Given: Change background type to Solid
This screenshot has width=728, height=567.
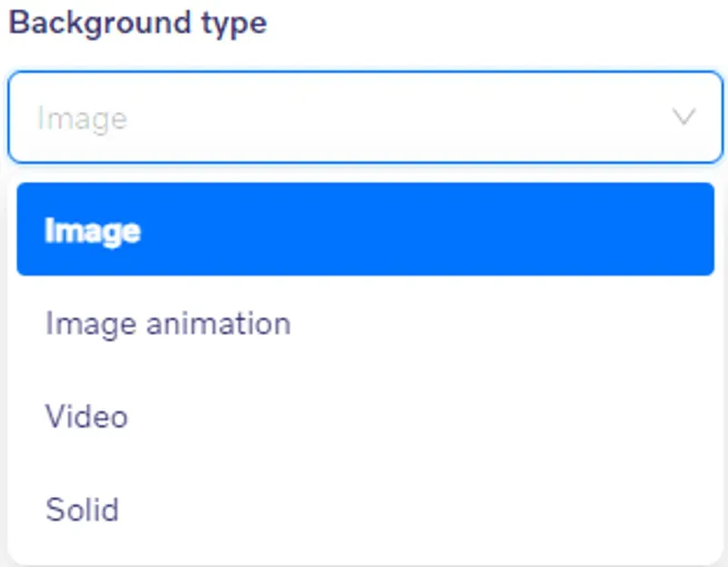Looking at the screenshot, I should tap(366, 510).
